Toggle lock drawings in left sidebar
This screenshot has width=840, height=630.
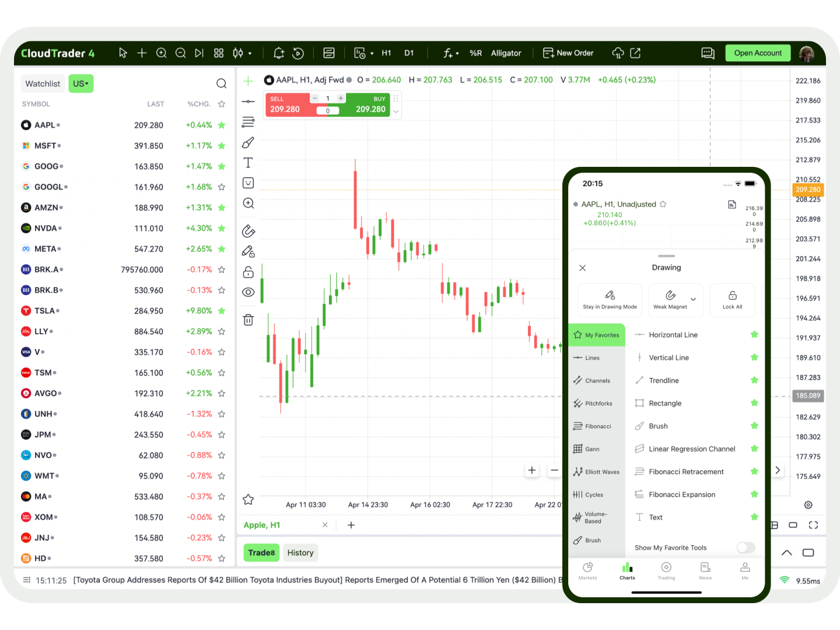tap(249, 272)
